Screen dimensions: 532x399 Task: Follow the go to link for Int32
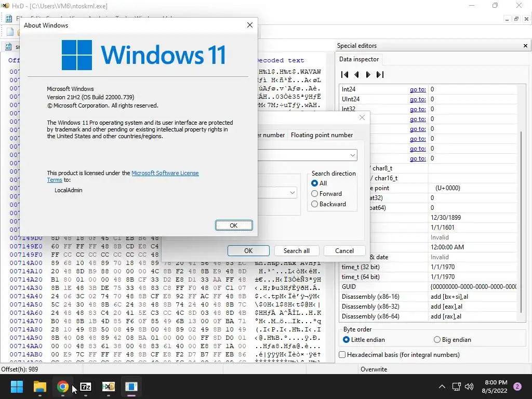(418, 109)
